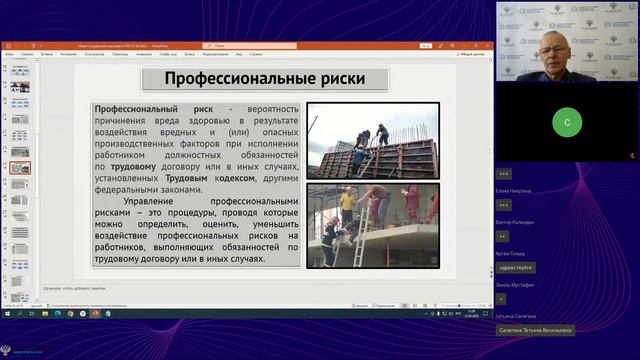Switch to the Переходы ribbon tab
The height and width of the screenshot is (360, 640).
[120, 54]
